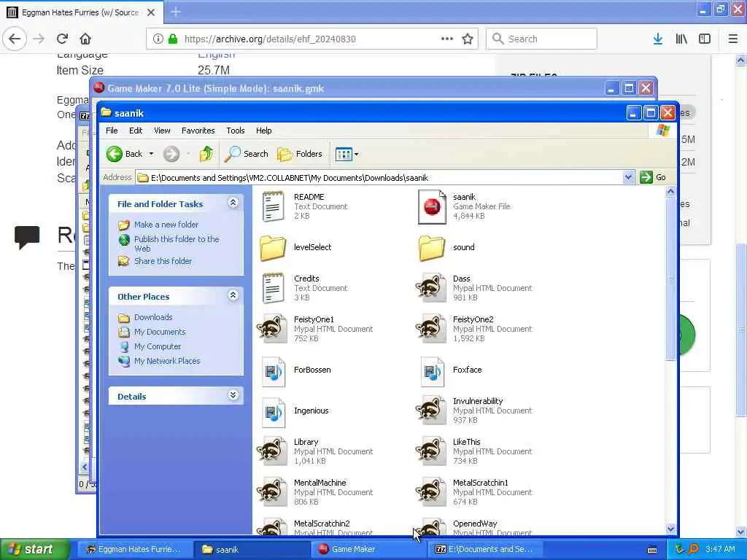Screen dimensions: 747x560
Task: Expand the Address bar dropdown
Action: 628,177
